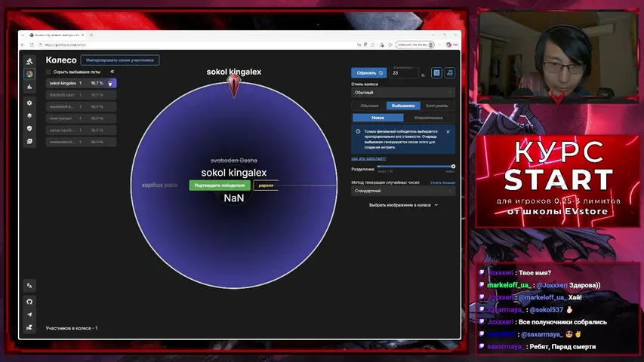Click the 'КУРС START' promo banner
Screen dimensions: 644x362
(558, 180)
